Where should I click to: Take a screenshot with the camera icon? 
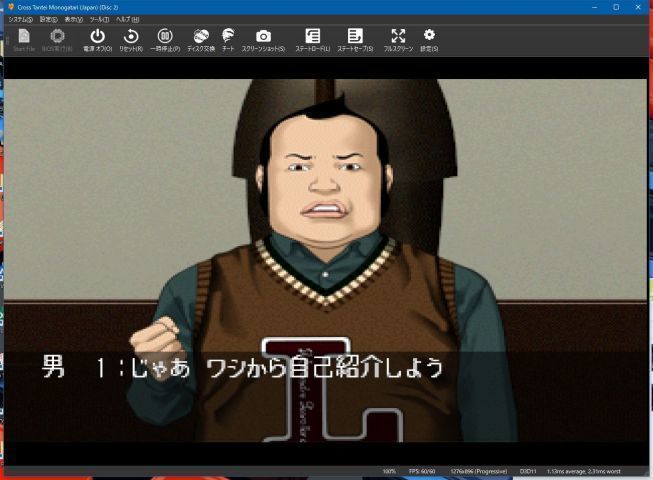coord(263,40)
